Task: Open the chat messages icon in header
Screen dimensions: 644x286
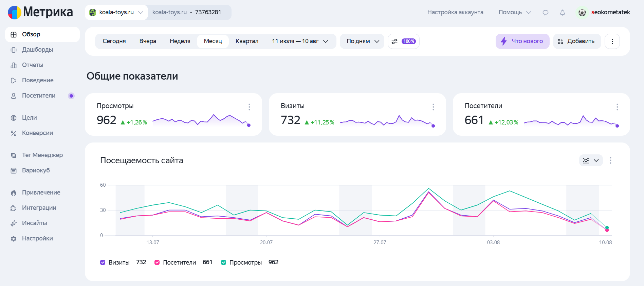Action: click(x=545, y=13)
